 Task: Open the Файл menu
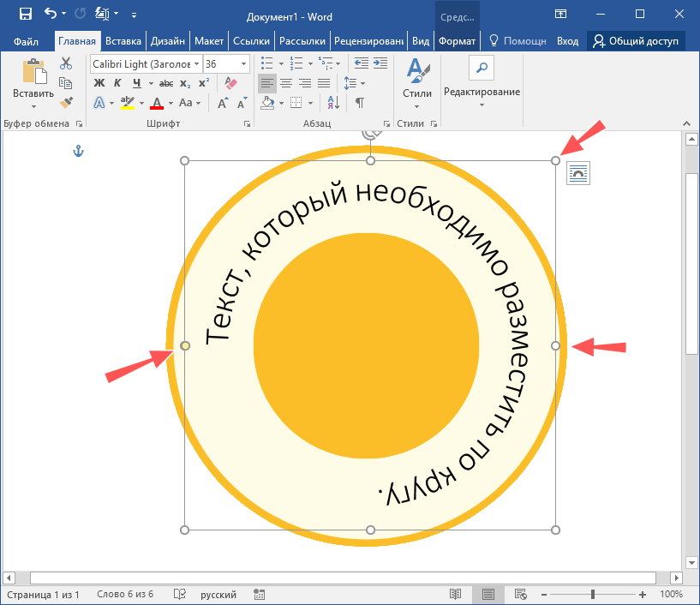click(x=26, y=41)
